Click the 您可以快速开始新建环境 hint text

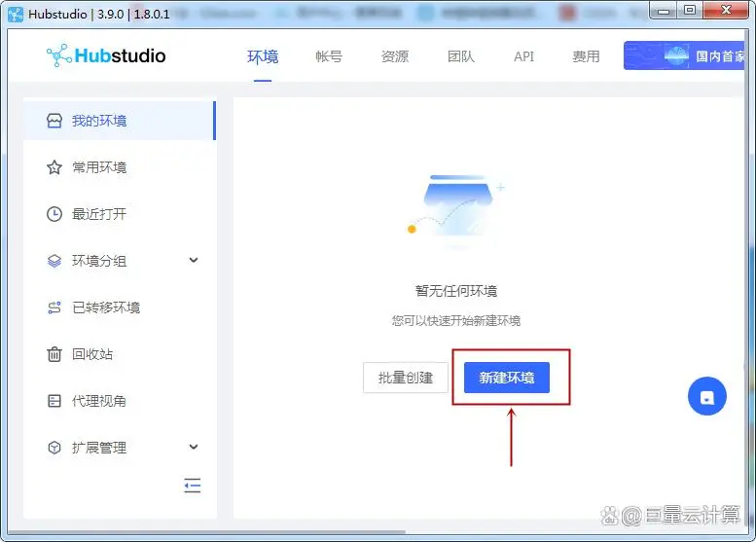[456, 321]
